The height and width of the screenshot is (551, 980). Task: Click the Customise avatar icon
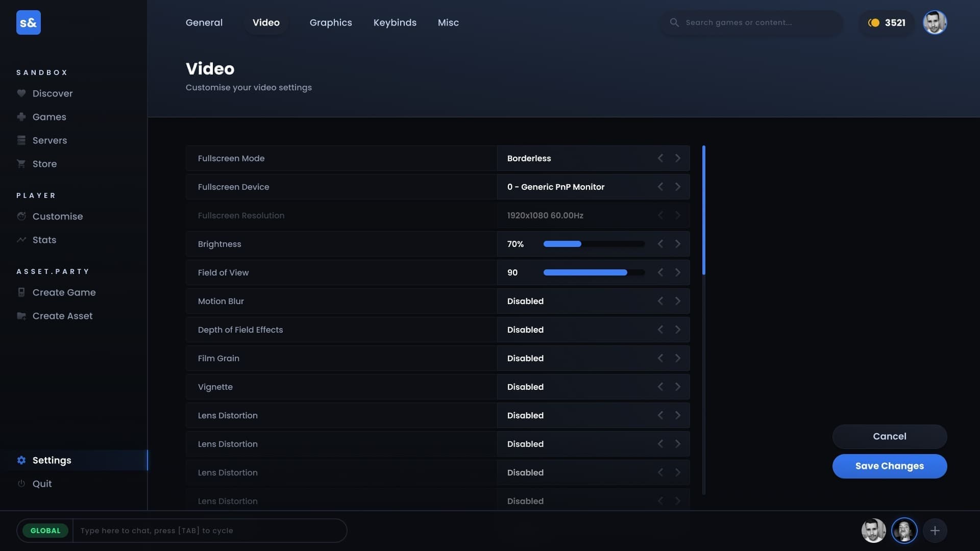coord(21,216)
